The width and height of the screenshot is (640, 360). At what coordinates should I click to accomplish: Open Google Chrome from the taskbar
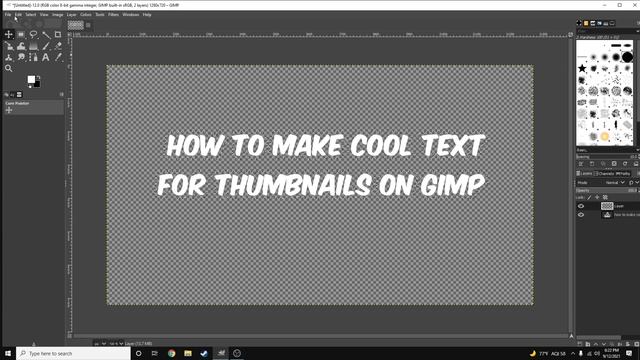(171, 353)
